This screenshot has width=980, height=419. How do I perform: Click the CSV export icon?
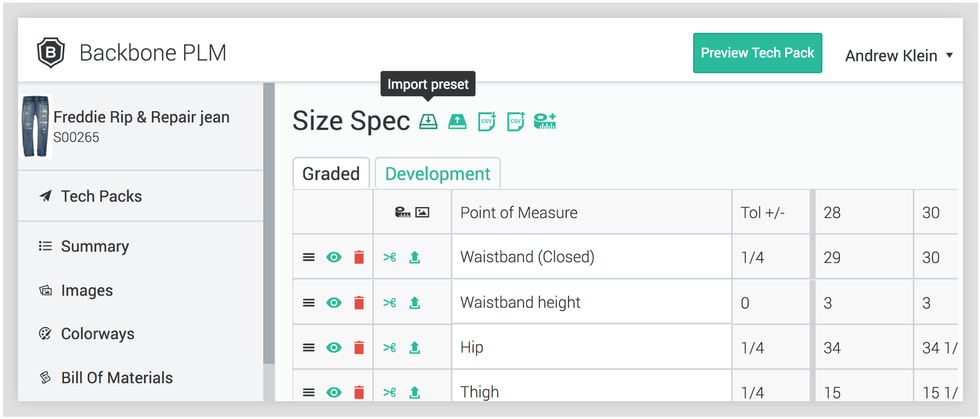click(x=516, y=122)
